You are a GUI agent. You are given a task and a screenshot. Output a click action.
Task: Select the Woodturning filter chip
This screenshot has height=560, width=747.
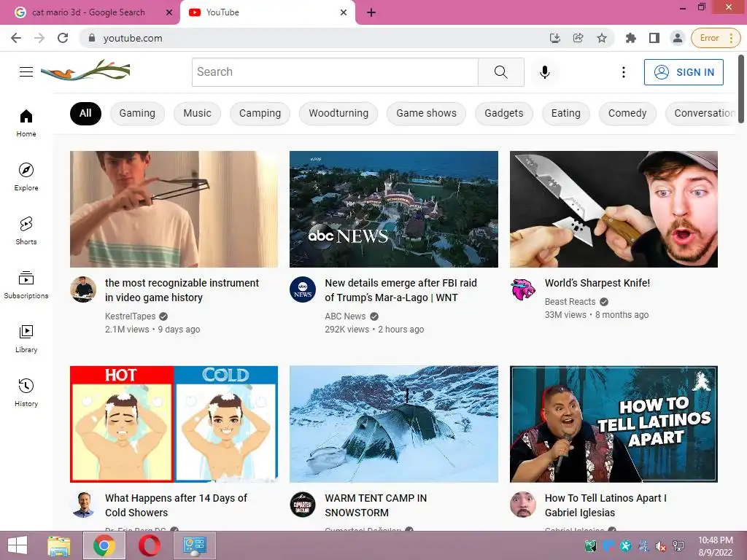tap(338, 113)
